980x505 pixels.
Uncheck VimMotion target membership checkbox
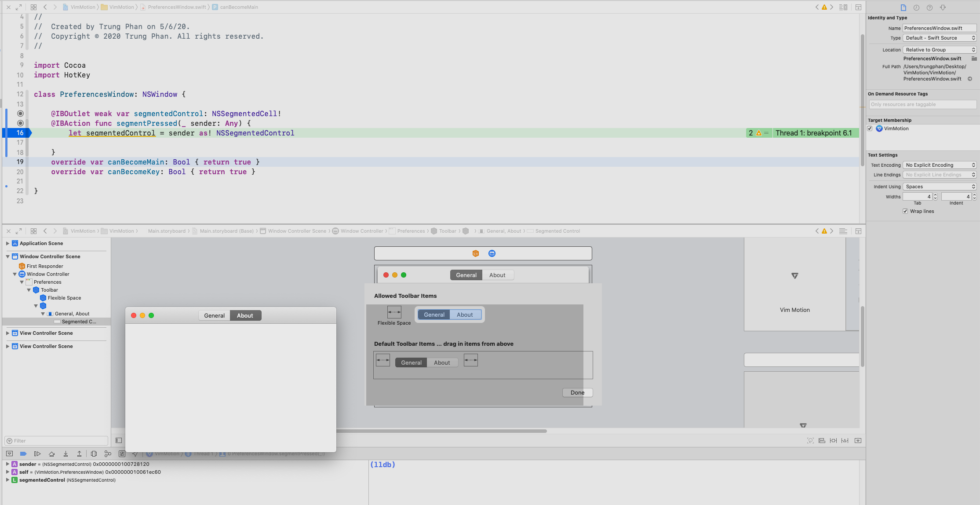(x=870, y=128)
